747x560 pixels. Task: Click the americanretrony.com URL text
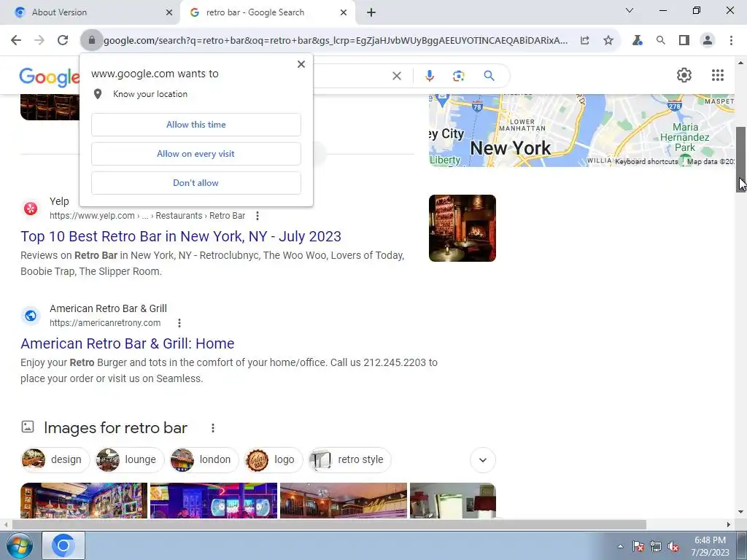105,323
